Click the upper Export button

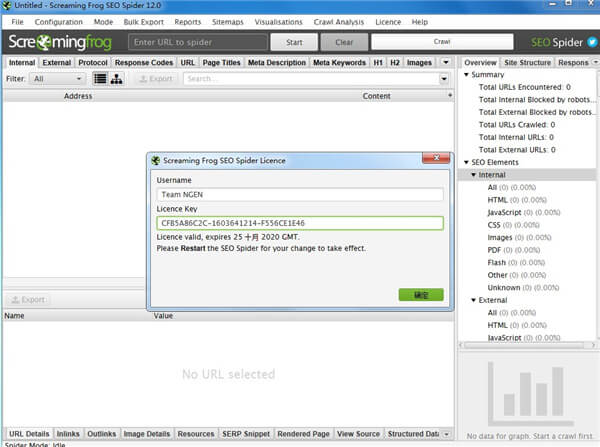point(156,79)
